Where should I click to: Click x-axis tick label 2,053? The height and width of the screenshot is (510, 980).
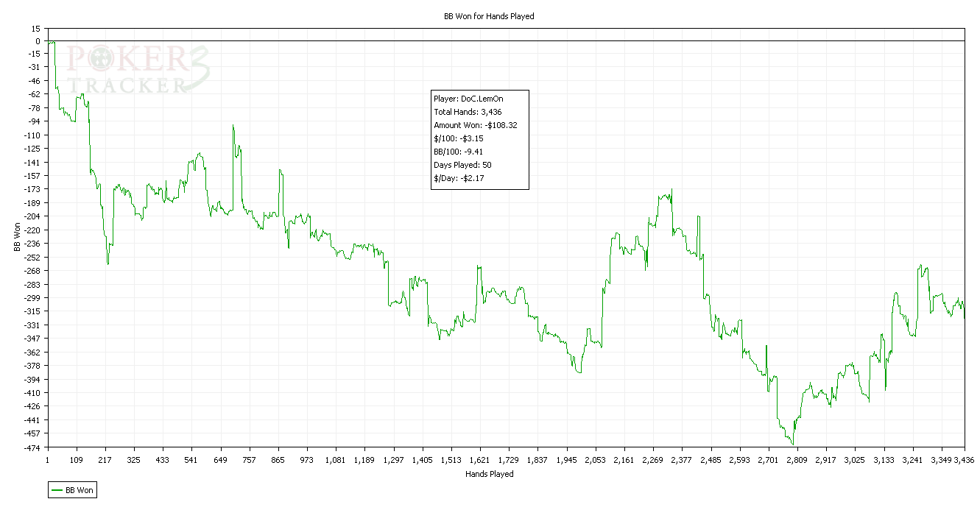(596, 460)
